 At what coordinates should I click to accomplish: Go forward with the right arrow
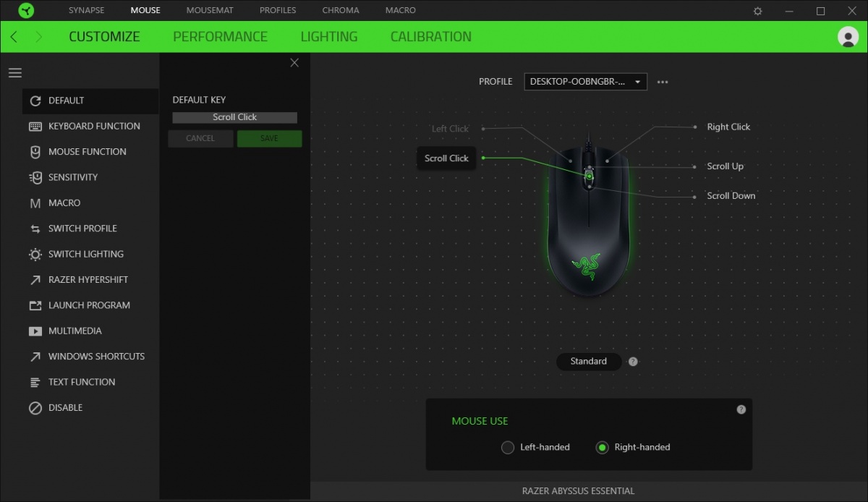pyautogui.click(x=38, y=37)
